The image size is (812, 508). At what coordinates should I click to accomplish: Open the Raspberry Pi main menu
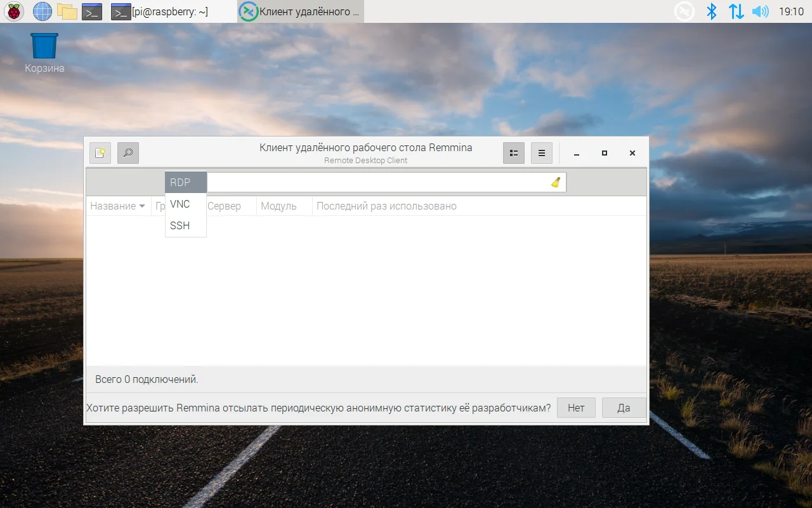click(14, 11)
